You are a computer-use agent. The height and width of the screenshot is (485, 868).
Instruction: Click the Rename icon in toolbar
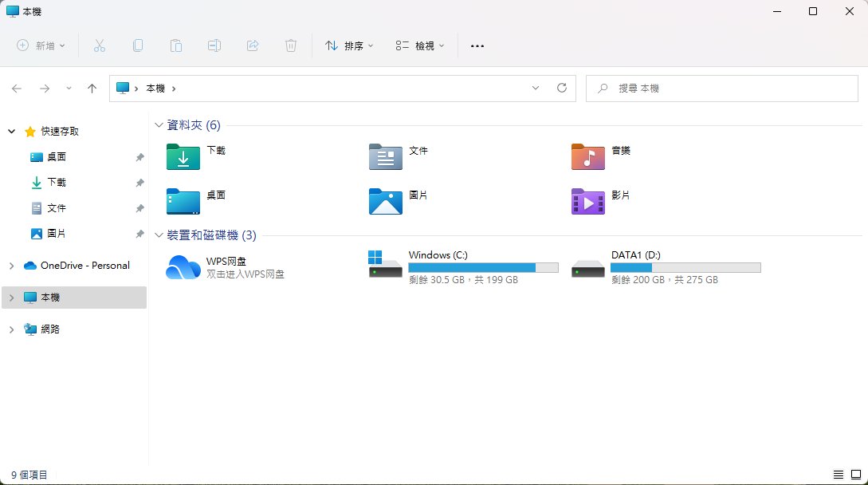[x=214, y=45]
